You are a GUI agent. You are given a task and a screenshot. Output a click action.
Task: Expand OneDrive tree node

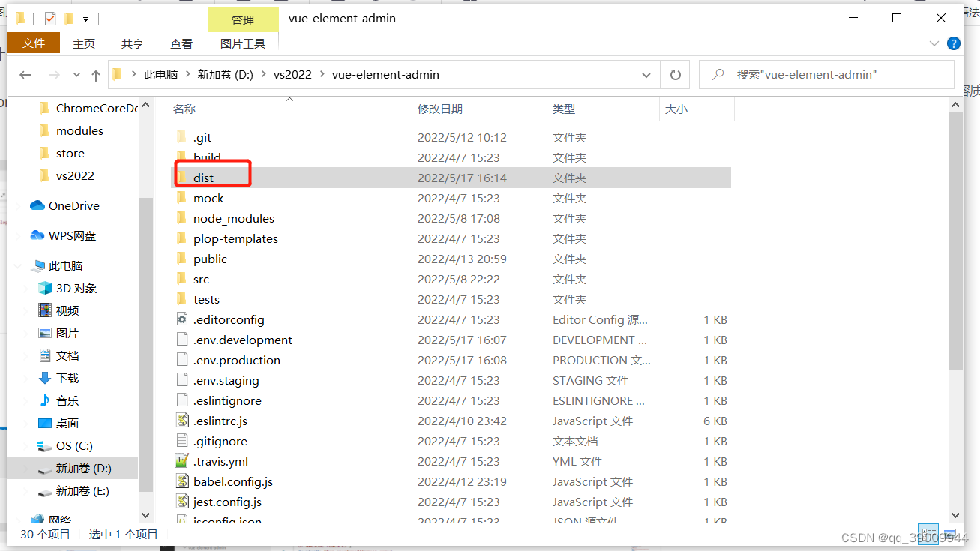pyautogui.click(x=19, y=205)
